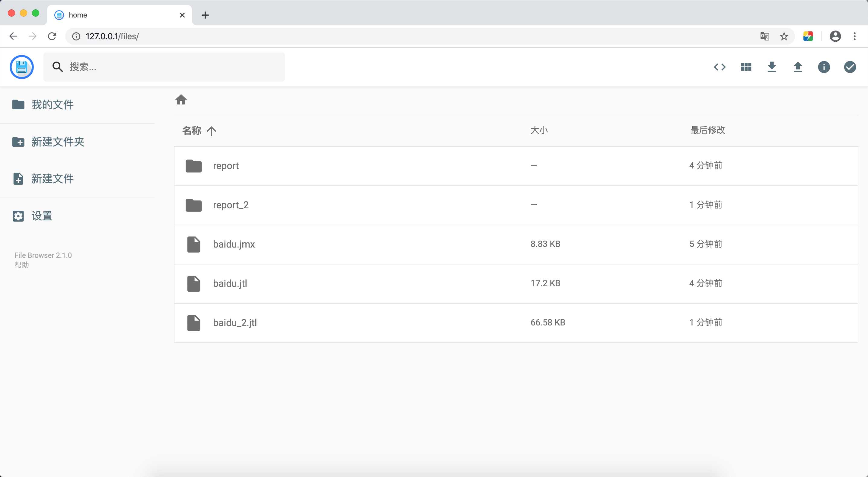Click the translate page icon
The image size is (868, 477).
click(764, 36)
